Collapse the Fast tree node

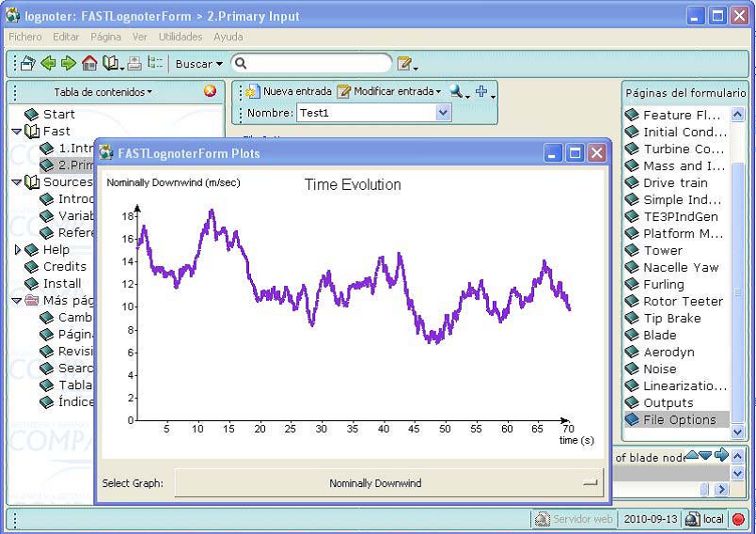pos(17,132)
